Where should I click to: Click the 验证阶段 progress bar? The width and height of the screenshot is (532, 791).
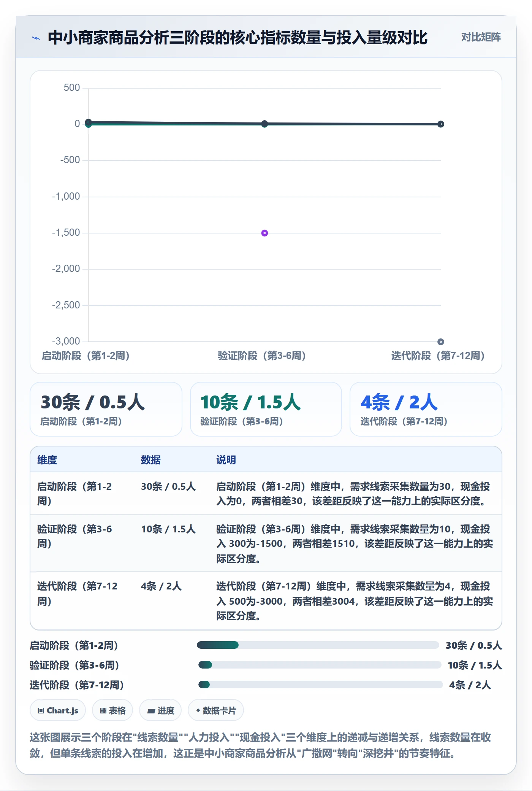point(320,665)
